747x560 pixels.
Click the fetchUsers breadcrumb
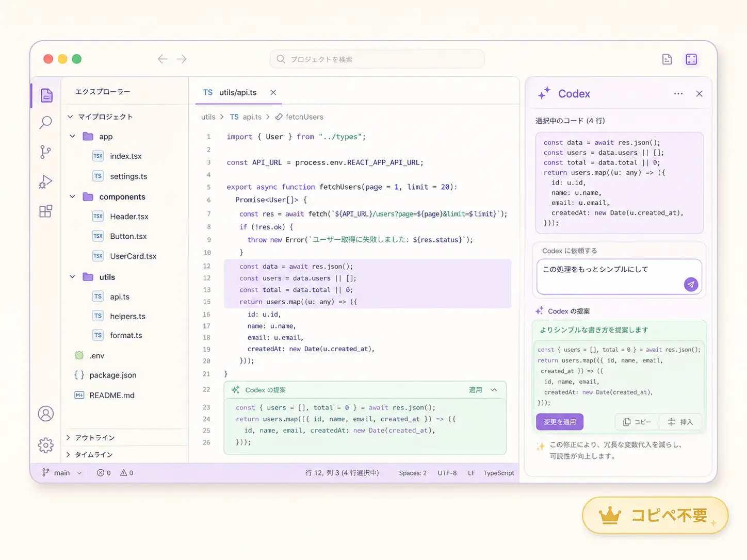point(299,117)
